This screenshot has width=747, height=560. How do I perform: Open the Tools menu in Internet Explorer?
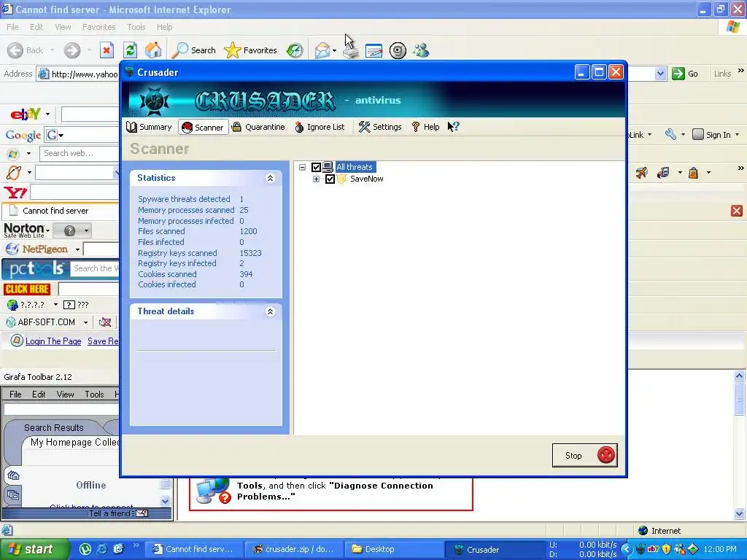pos(136,27)
